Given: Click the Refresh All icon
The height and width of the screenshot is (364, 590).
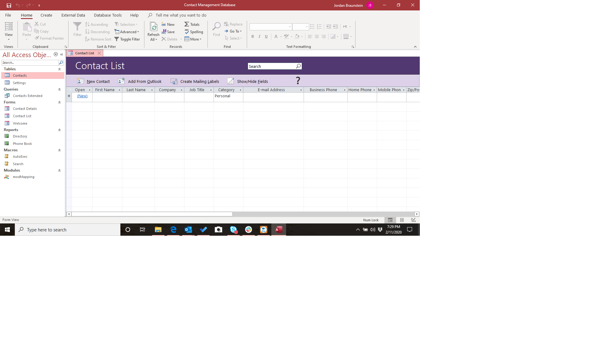Looking at the screenshot, I should tap(153, 27).
